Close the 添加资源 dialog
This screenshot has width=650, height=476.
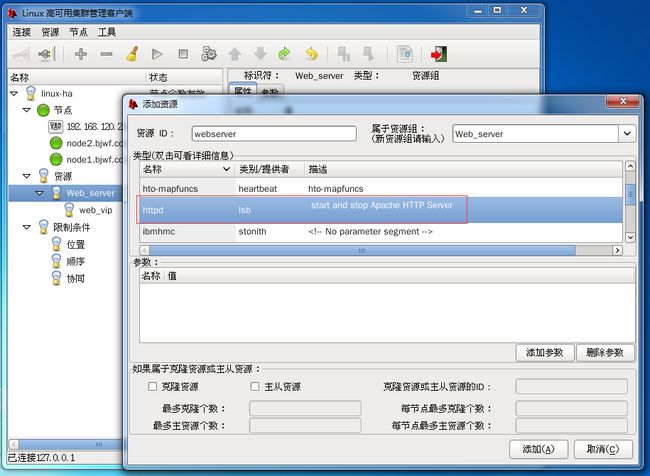click(x=623, y=101)
